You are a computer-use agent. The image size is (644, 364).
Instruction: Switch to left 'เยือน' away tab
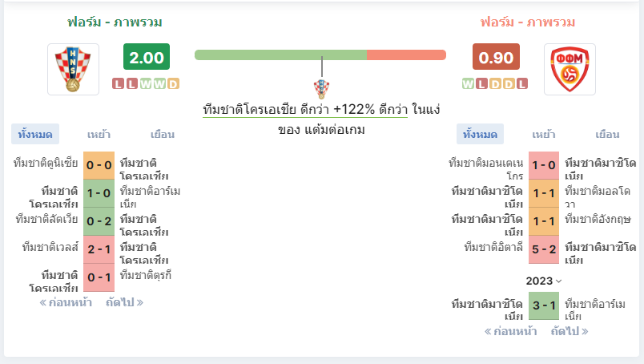coord(162,134)
